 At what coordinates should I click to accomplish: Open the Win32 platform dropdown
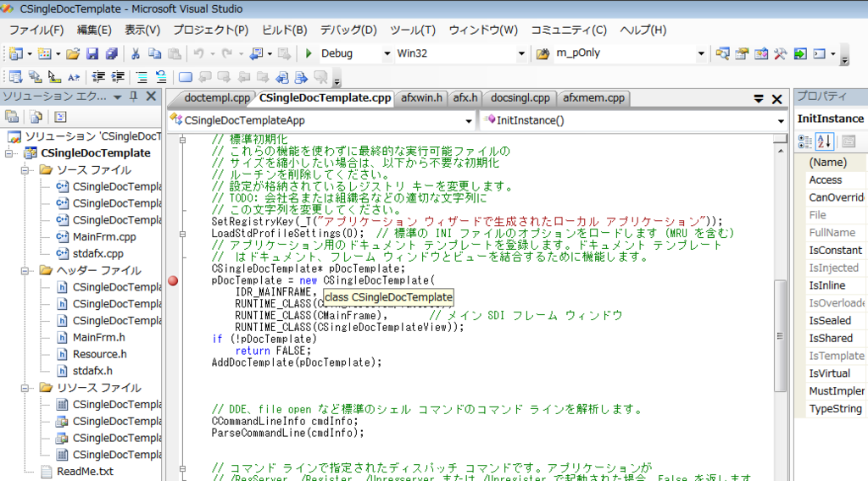point(521,53)
